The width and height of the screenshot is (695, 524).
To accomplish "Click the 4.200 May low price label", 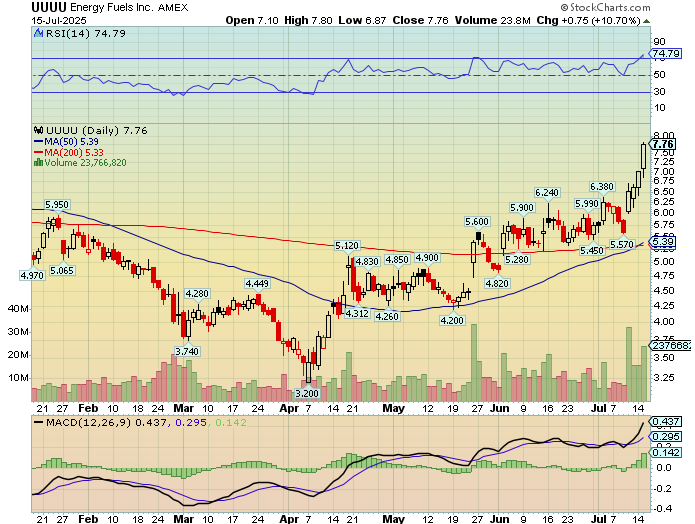I will click(452, 320).
